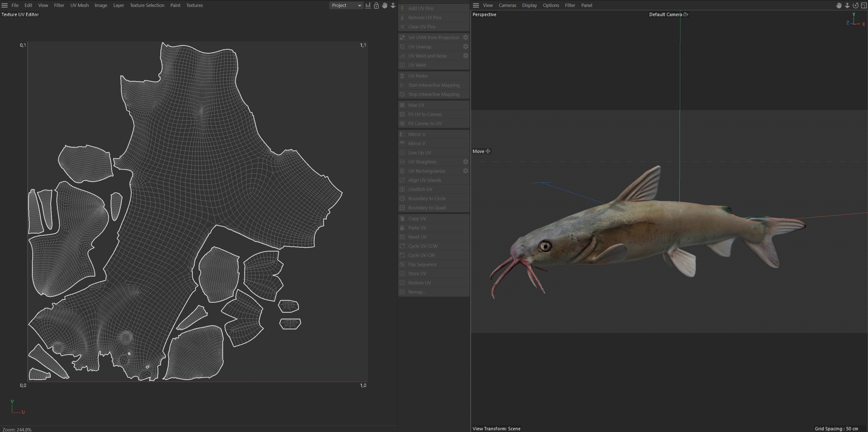Click the UV editor zoom arrows icon

393,5
